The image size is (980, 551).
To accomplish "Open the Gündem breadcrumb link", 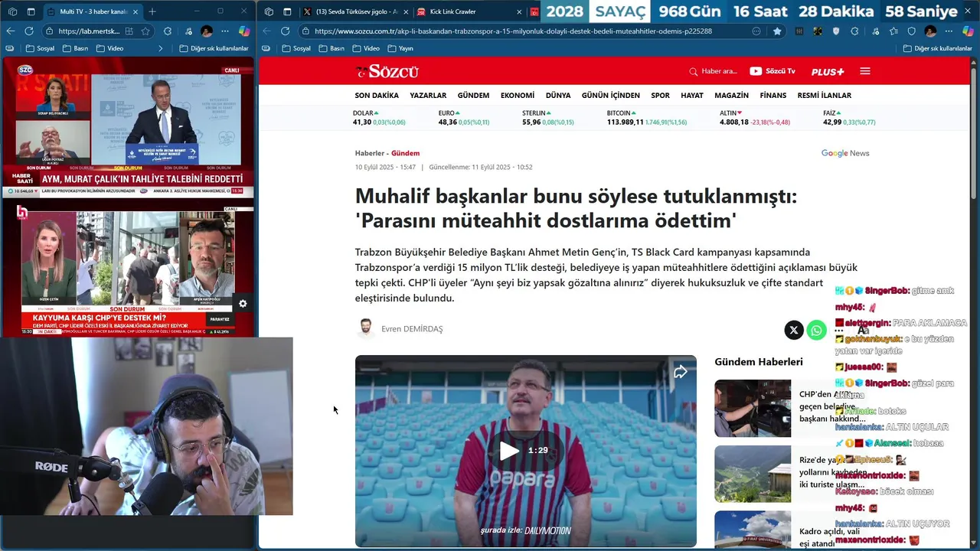I will click(x=405, y=153).
